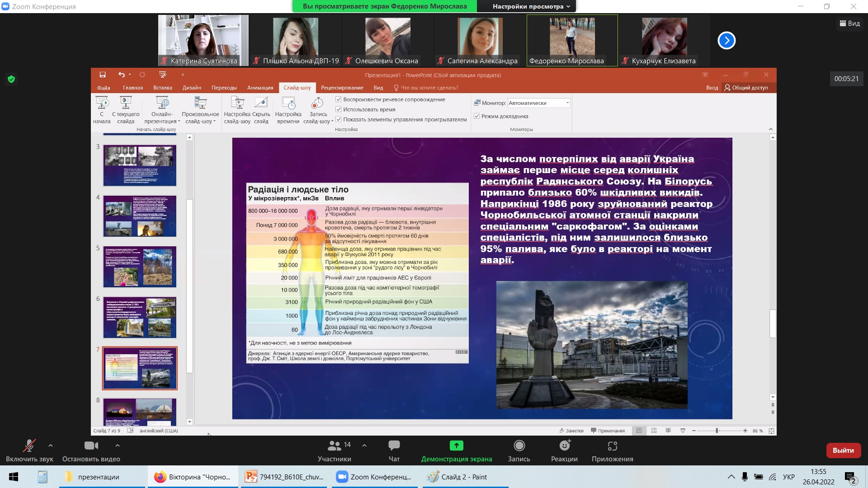Open Zoom Reactions
868x488 pixels.
564,450
